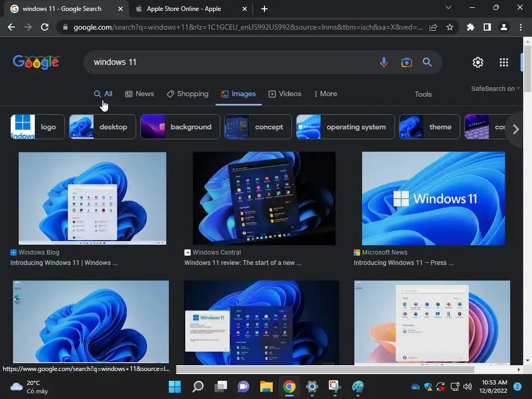Screen dimensions: 532x399
Task: Open the Windows Central image thumbnail
Action: point(264,198)
